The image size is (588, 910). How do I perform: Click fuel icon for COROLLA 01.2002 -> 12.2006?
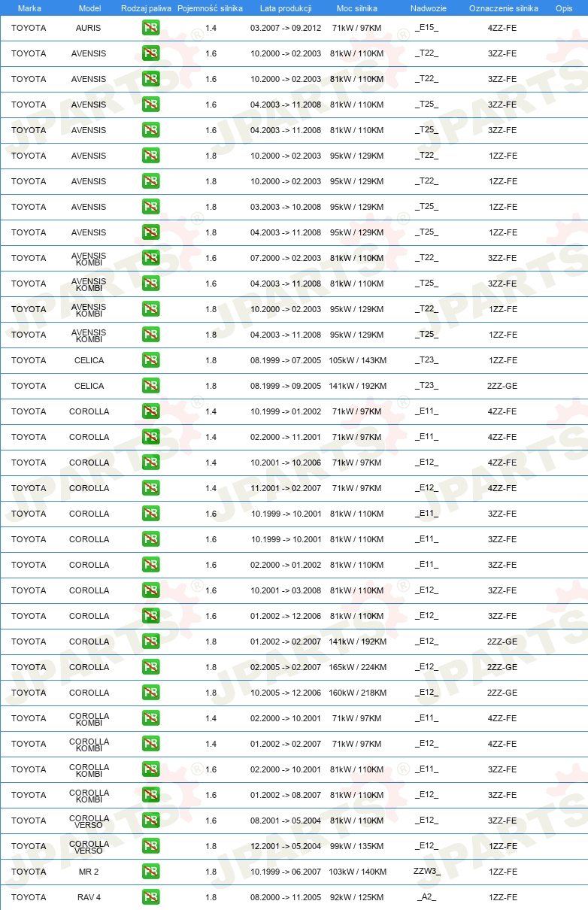click(x=150, y=616)
